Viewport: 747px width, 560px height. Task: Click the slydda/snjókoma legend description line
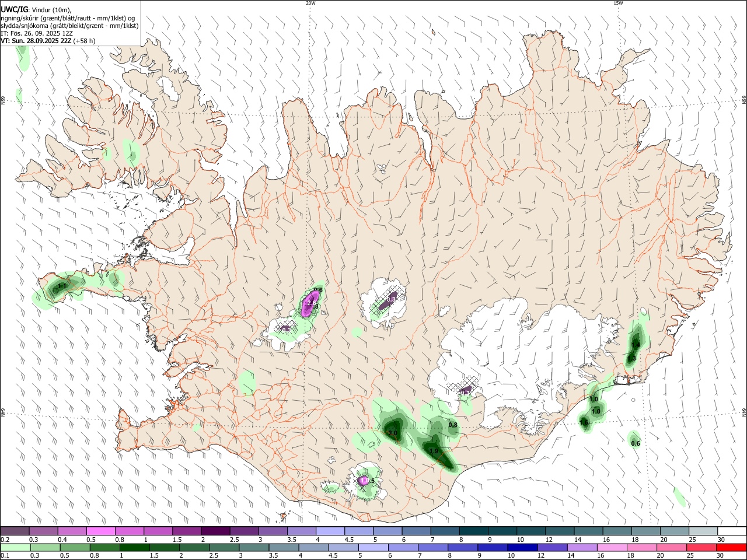coord(69,26)
